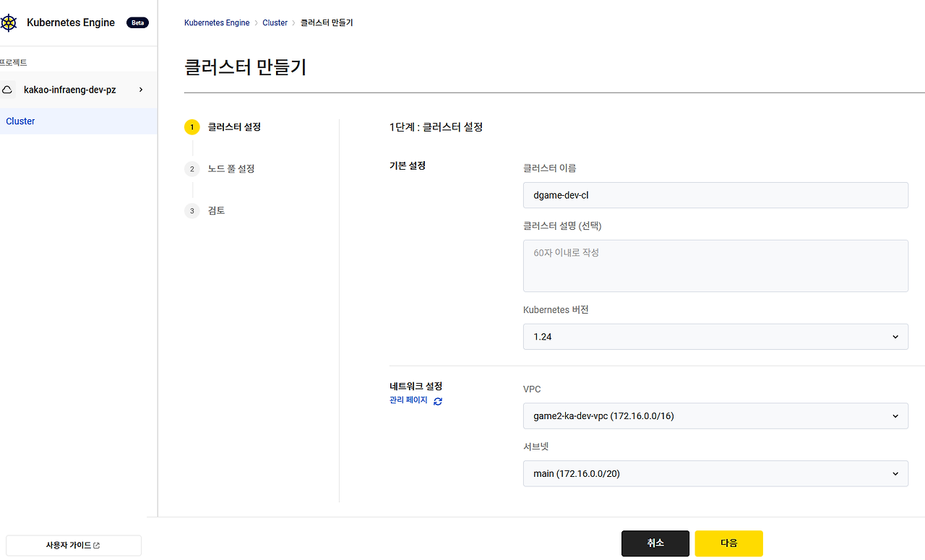Image resolution: width=925 pixels, height=560 pixels.
Task: Go to the 노드 풀 설정 step
Action: 231,169
